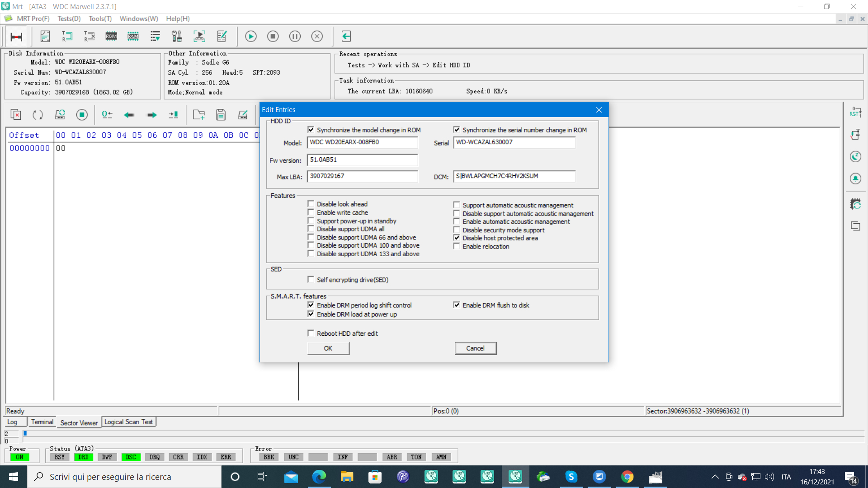Click the go to next sector arrow

[151, 115]
